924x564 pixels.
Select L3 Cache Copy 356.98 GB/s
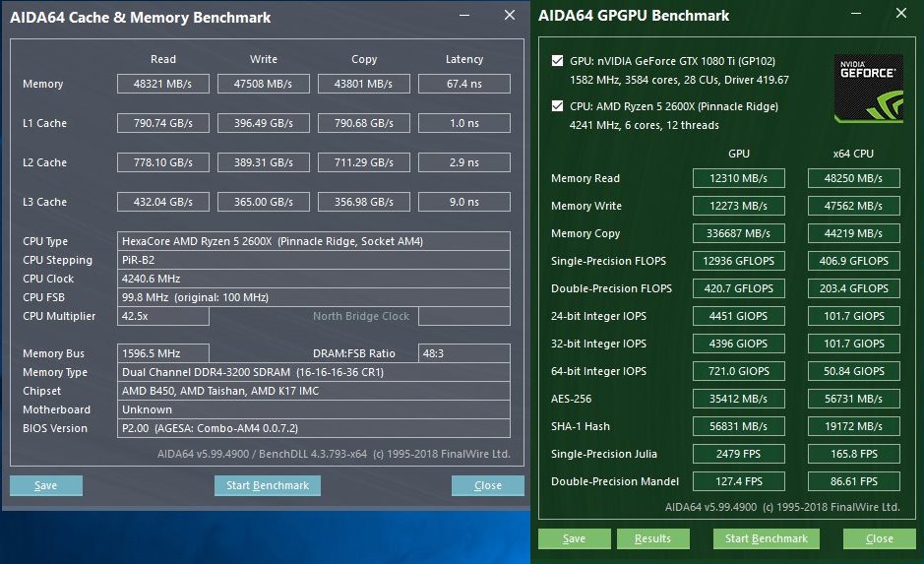point(363,202)
